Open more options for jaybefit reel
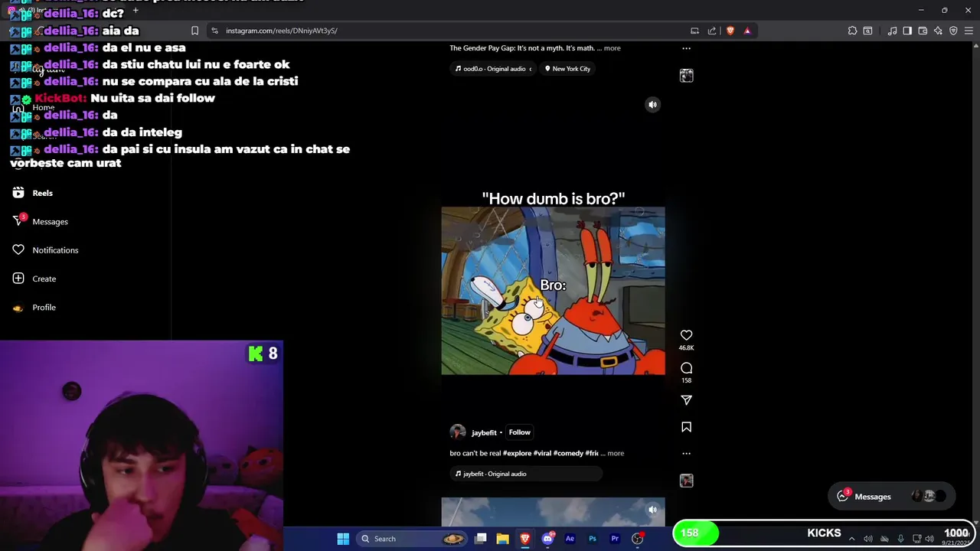Viewport: 980px width, 551px height. [686, 453]
